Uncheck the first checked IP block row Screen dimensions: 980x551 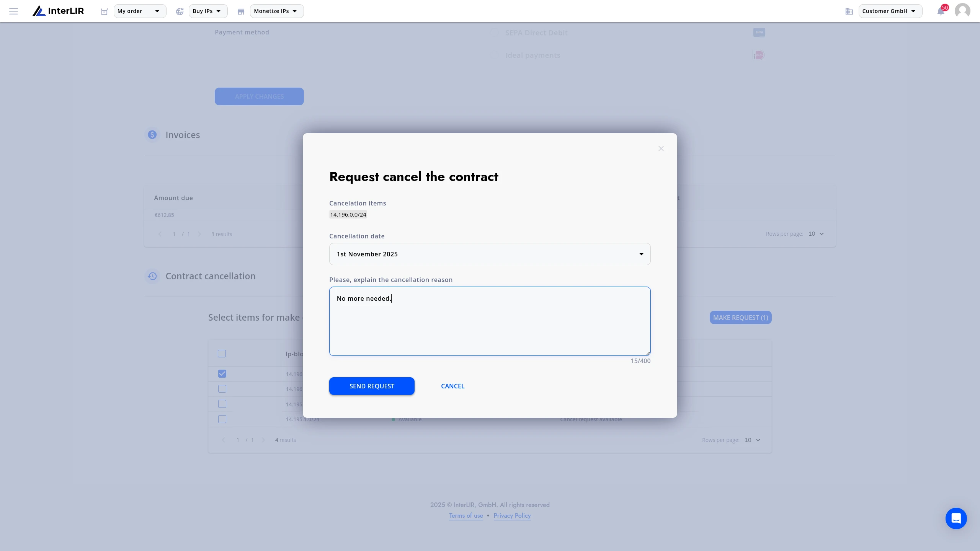(222, 374)
